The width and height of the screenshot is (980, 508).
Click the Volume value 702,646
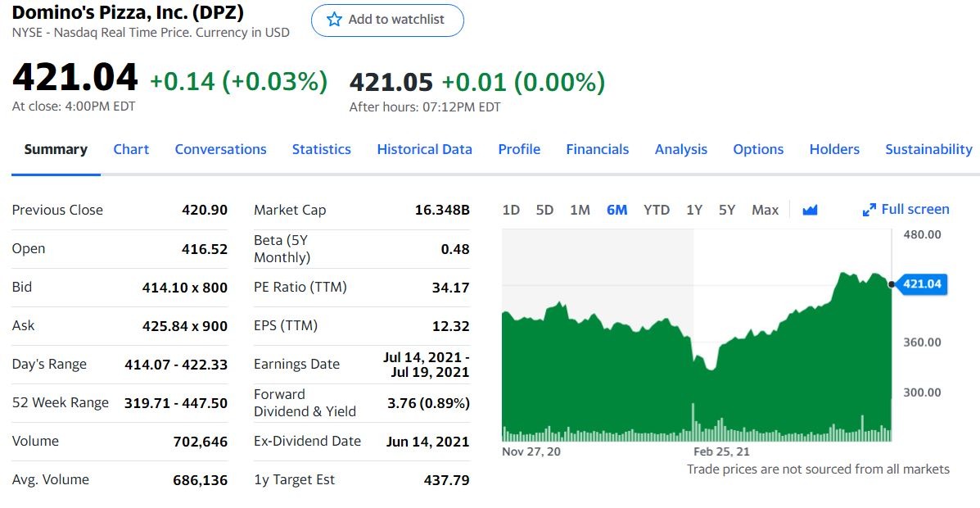coord(201,442)
